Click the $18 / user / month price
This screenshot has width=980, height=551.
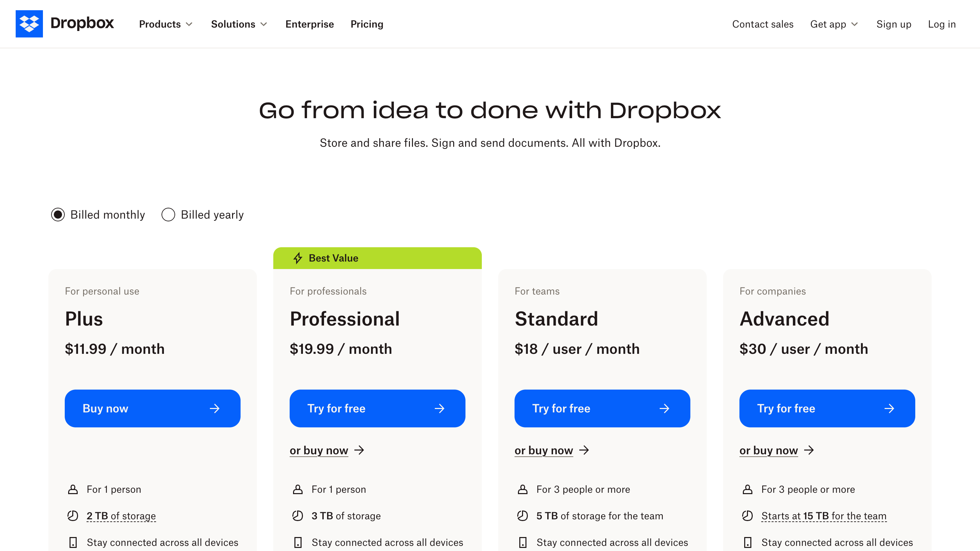[577, 349]
